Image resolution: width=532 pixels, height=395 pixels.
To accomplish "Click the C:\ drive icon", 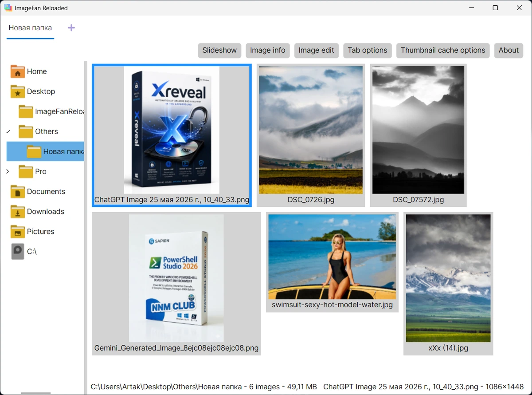I will [x=17, y=251].
